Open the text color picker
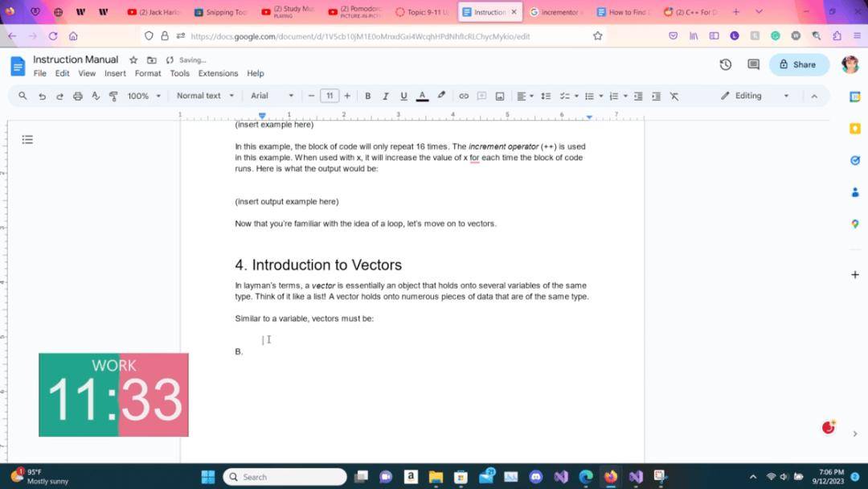This screenshot has height=489, width=868. point(422,96)
